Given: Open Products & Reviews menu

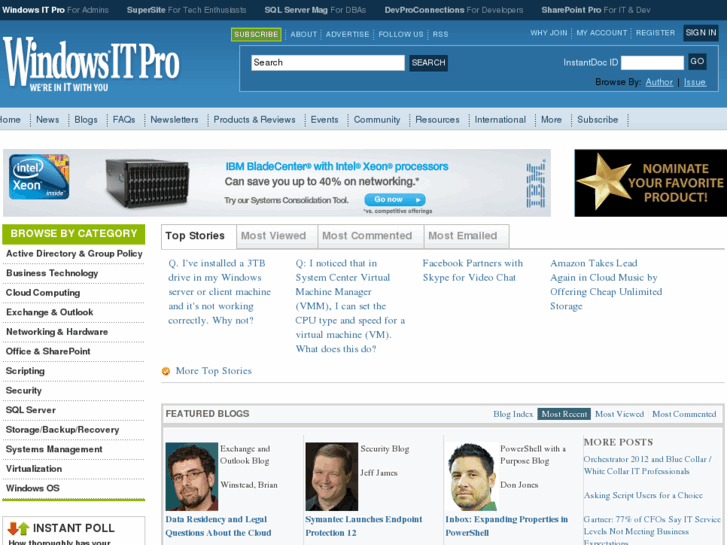Looking at the screenshot, I should (254, 120).
